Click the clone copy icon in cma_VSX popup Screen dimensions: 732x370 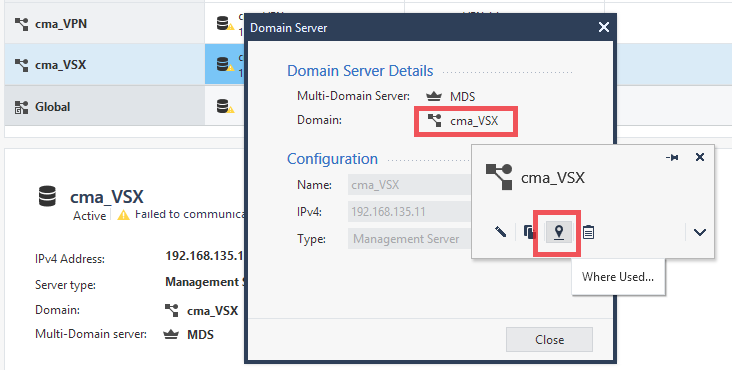point(529,232)
